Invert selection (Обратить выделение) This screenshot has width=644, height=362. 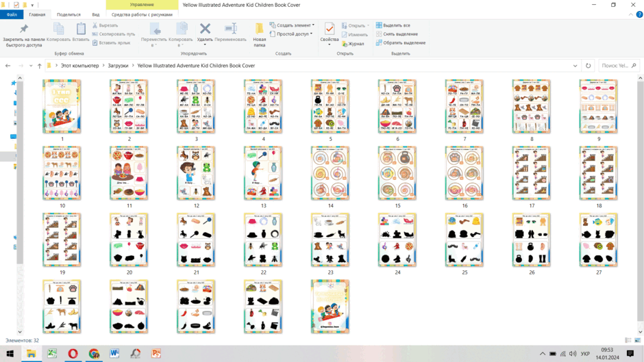pyautogui.click(x=401, y=42)
